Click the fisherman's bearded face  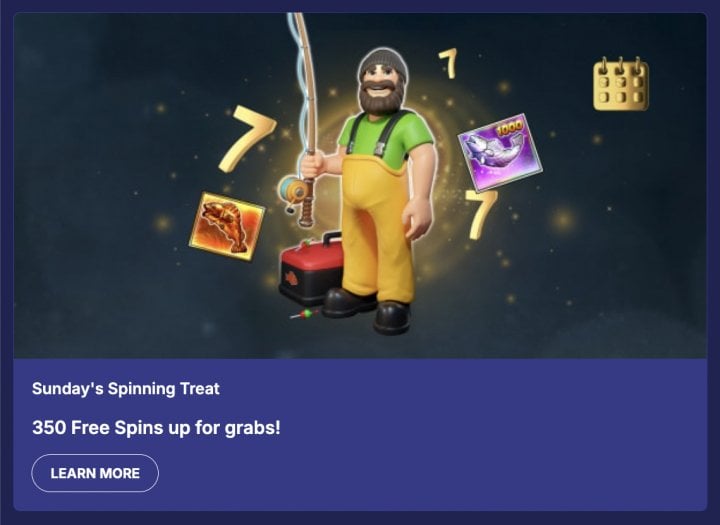(x=381, y=92)
